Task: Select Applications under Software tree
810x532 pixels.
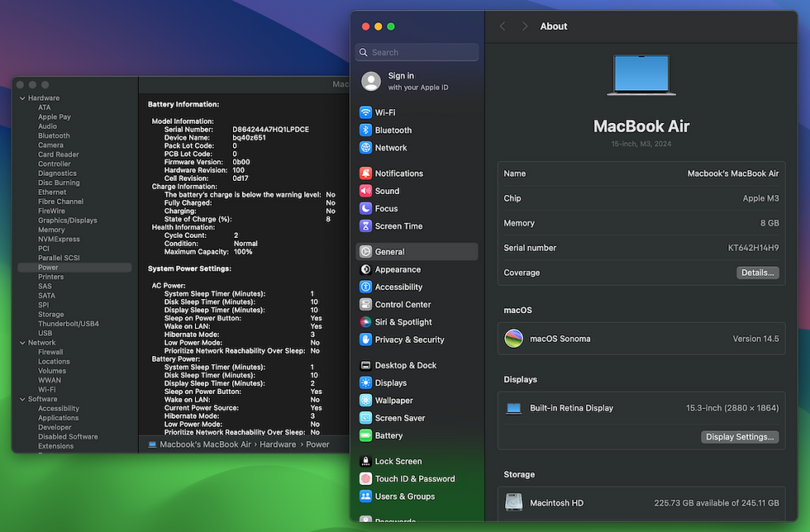Action: pos(58,418)
